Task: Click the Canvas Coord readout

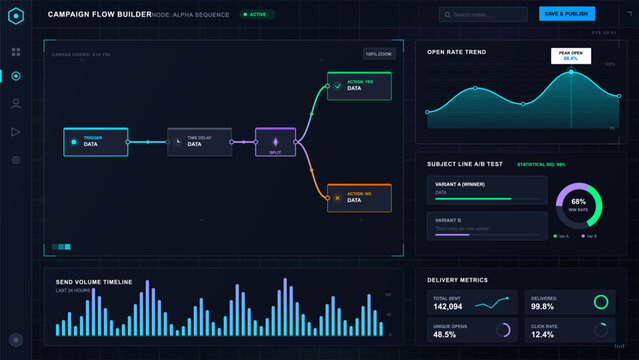Action: click(x=81, y=54)
